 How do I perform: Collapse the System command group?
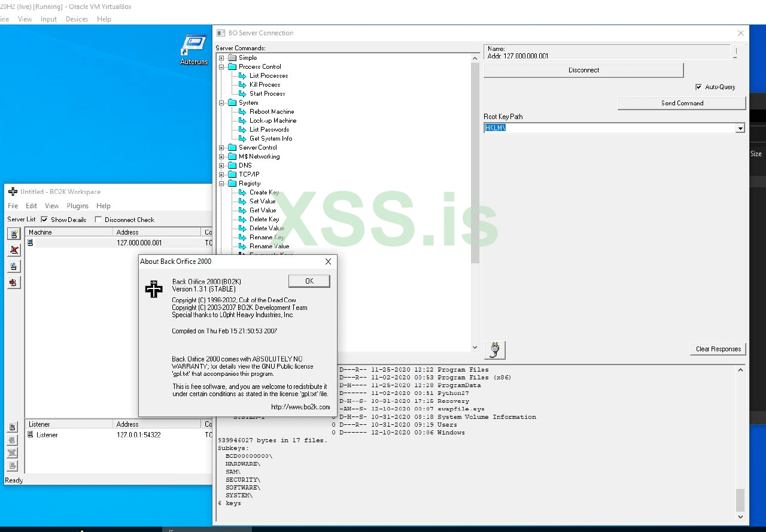(221, 103)
